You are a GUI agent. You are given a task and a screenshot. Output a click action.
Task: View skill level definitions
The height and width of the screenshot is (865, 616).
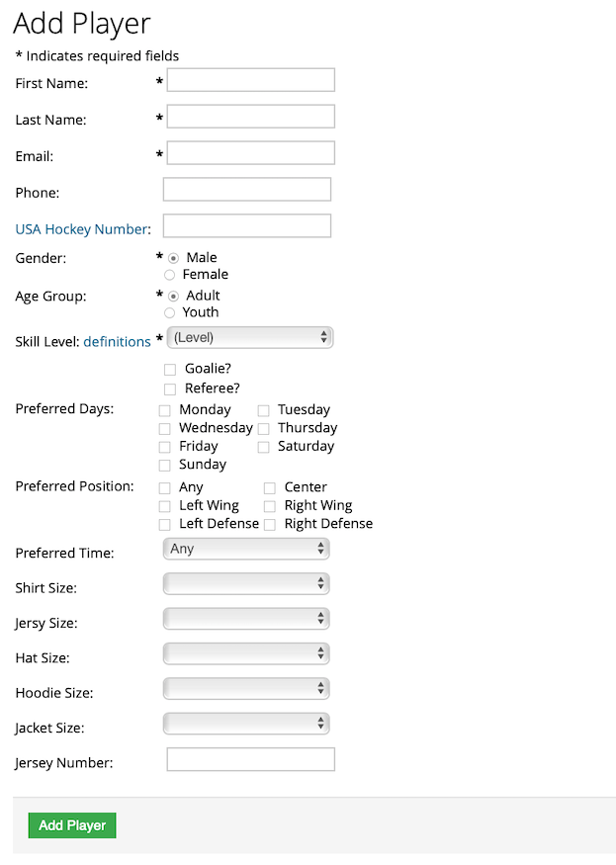click(117, 341)
